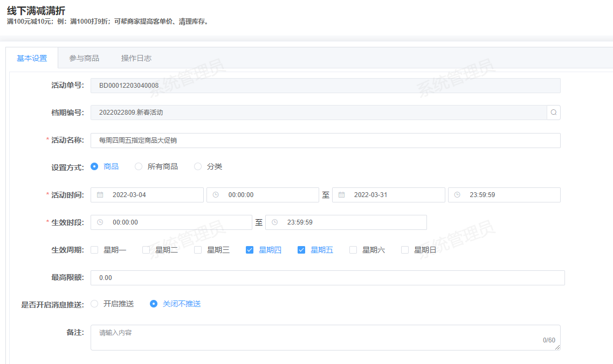This screenshot has height=364, width=613.
Task: Turn on 开启推送 message push
Action: click(95, 304)
